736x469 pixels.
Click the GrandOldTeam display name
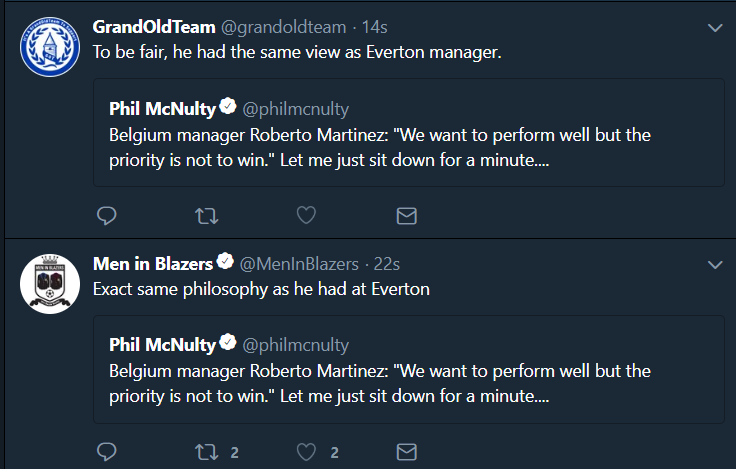point(154,27)
